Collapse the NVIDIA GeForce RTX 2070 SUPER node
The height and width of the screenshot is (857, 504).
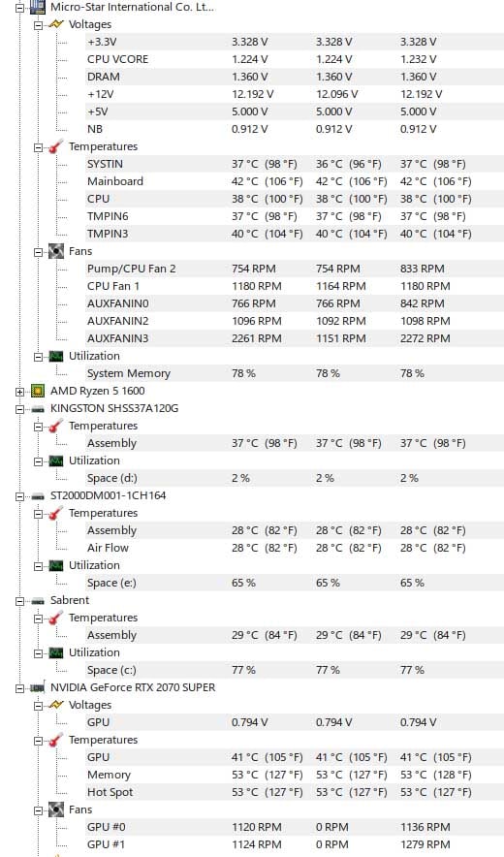[x=20, y=688]
